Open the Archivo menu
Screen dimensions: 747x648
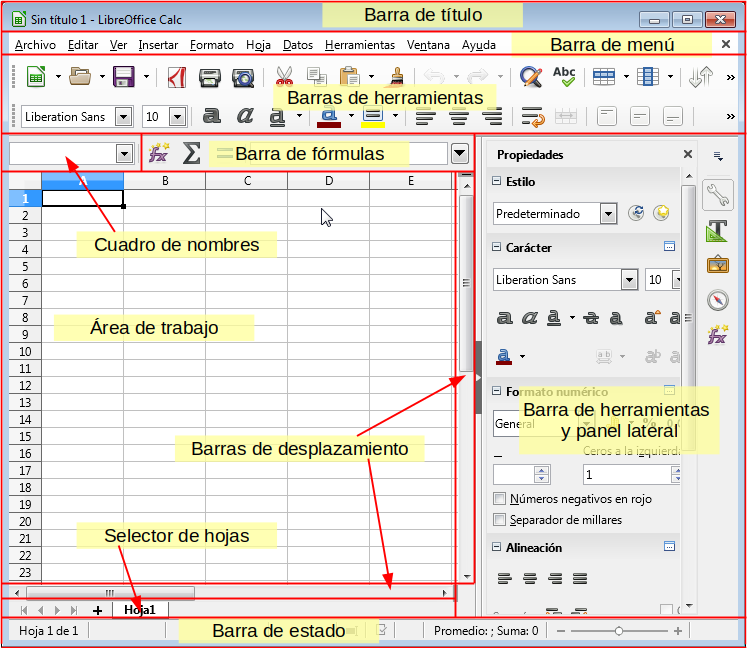35,45
